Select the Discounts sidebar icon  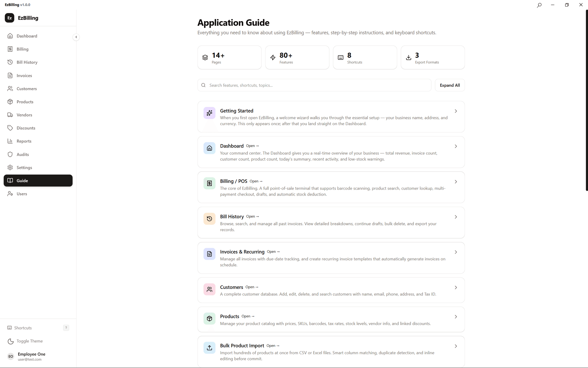pos(10,128)
